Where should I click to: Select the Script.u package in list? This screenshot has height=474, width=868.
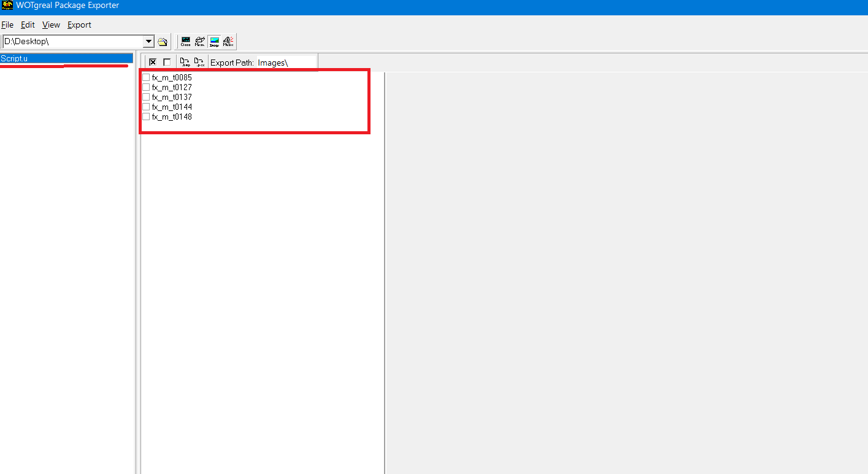pyautogui.click(x=15, y=58)
